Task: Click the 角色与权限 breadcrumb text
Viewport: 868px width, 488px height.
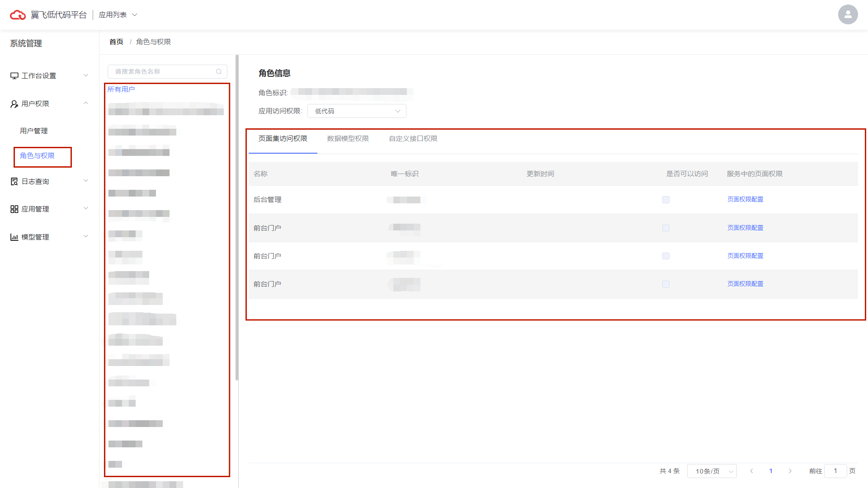Action: point(153,42)
